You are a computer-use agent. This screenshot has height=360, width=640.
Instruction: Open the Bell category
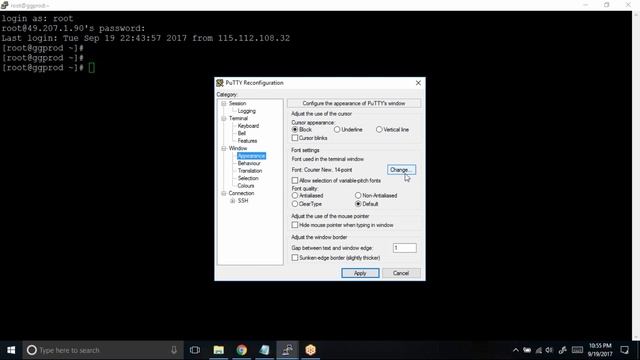[242, 133]
